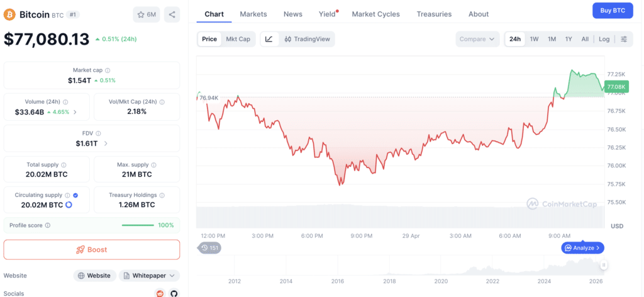The height and width of the screenshot is (297, 644).
Task: Open the Compare dropdown
Action: tap(477, 39)
